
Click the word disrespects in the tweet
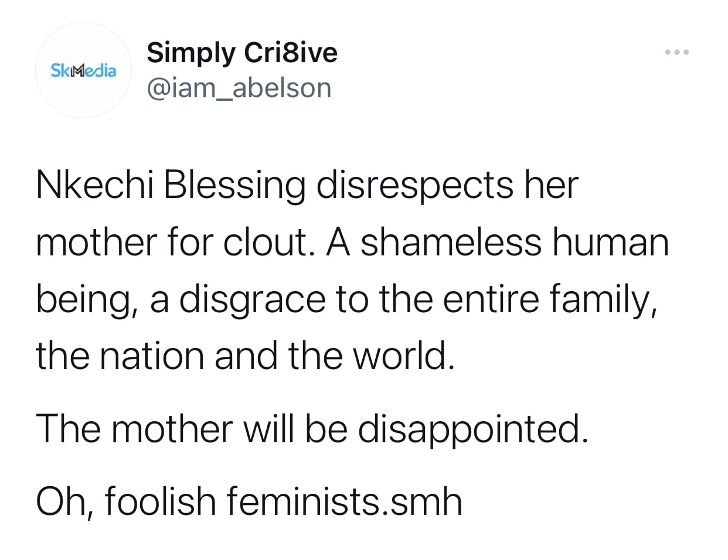pos(415,186)
